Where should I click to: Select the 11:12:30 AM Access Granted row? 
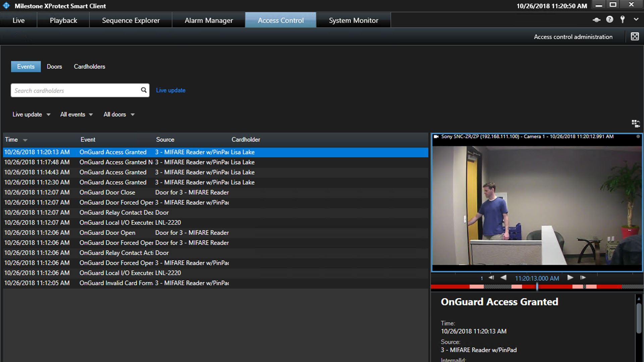point(216,182)
